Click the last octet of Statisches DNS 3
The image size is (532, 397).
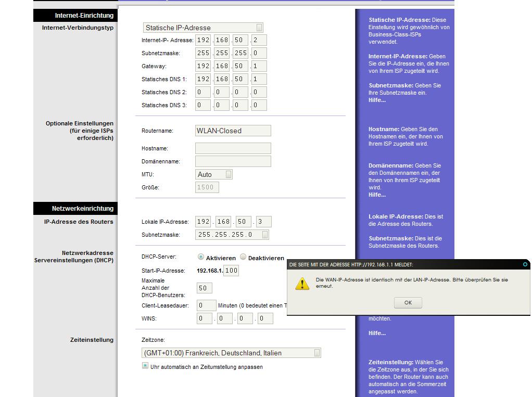[x=259, y=105]
